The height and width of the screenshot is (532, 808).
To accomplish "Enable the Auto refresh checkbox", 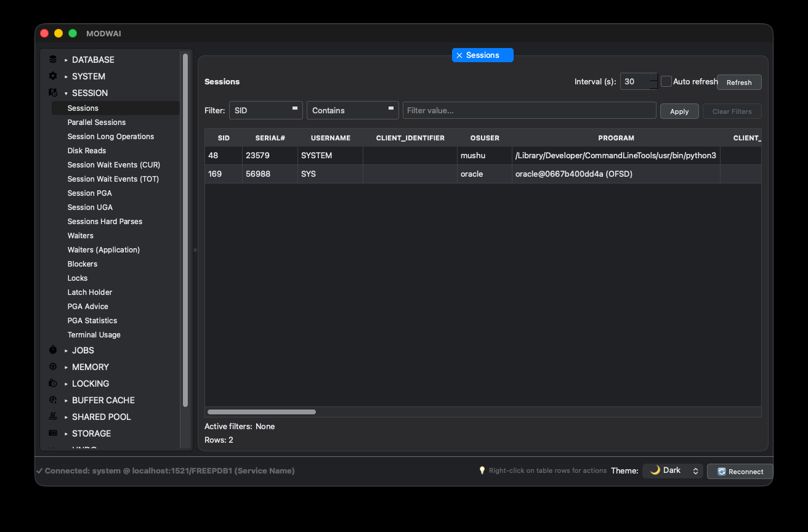I will [x=666, y=81].
